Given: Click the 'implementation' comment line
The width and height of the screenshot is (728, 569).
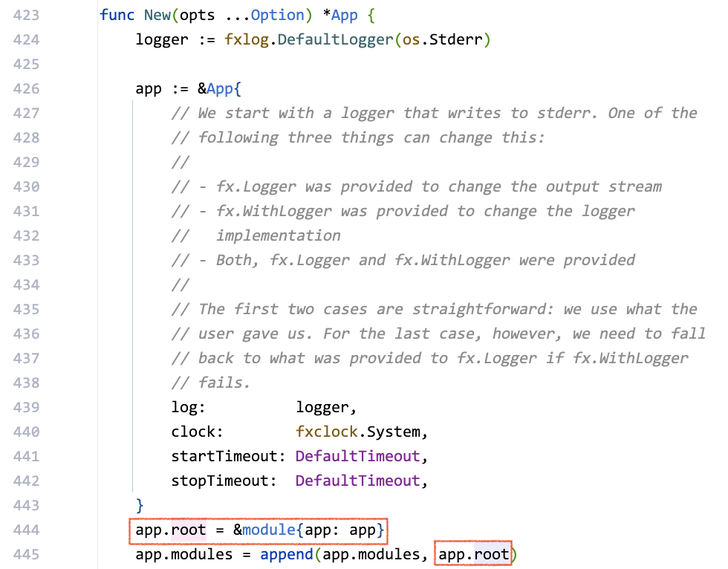Looking at the screenshot, I should [x=256, y=235].
